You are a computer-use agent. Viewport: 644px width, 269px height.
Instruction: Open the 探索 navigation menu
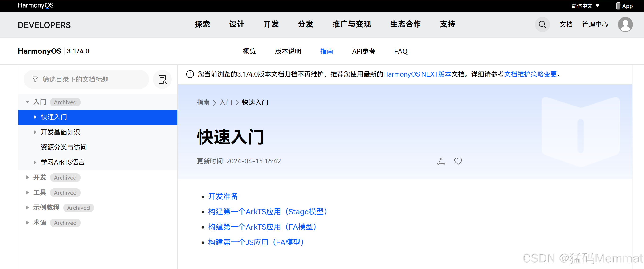coord(203,24)
